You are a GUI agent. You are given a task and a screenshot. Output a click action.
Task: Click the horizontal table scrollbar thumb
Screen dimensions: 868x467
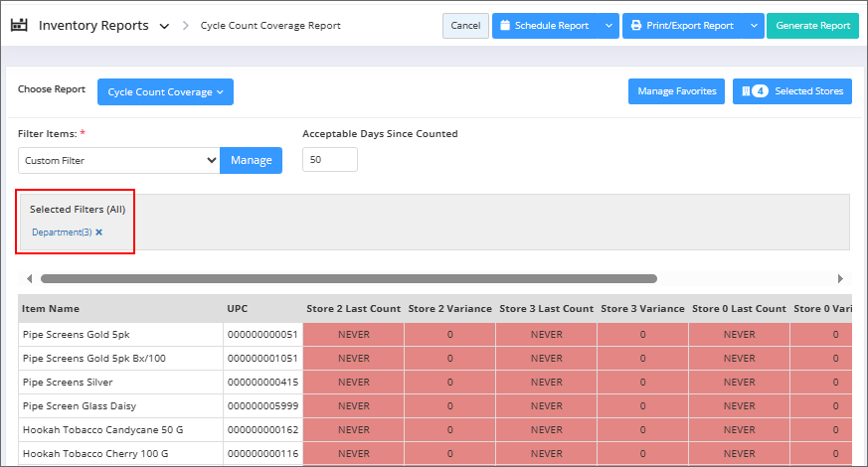tap(348, 279)
